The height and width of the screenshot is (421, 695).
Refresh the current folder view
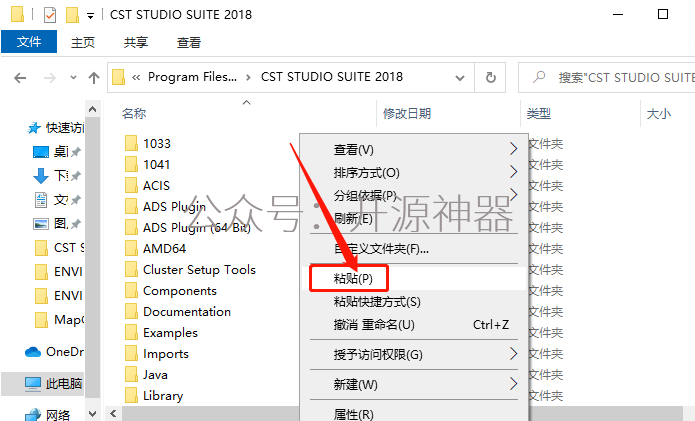pos(490,78)
